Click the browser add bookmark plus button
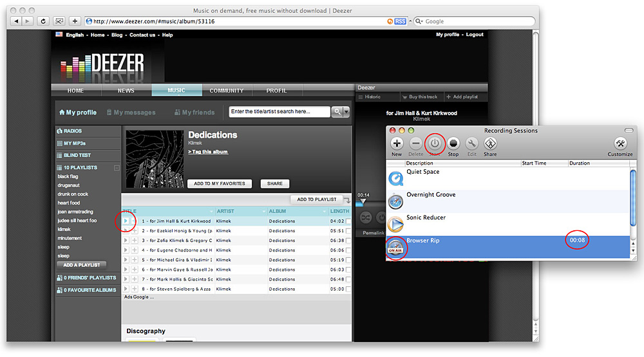Viewport: 644px width, 357px height. click(x=75, y=21)
